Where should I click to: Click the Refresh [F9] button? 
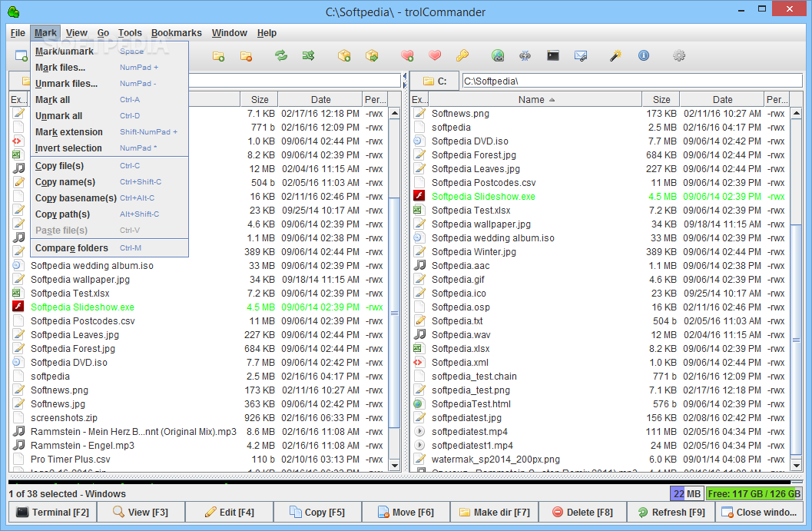671,512
